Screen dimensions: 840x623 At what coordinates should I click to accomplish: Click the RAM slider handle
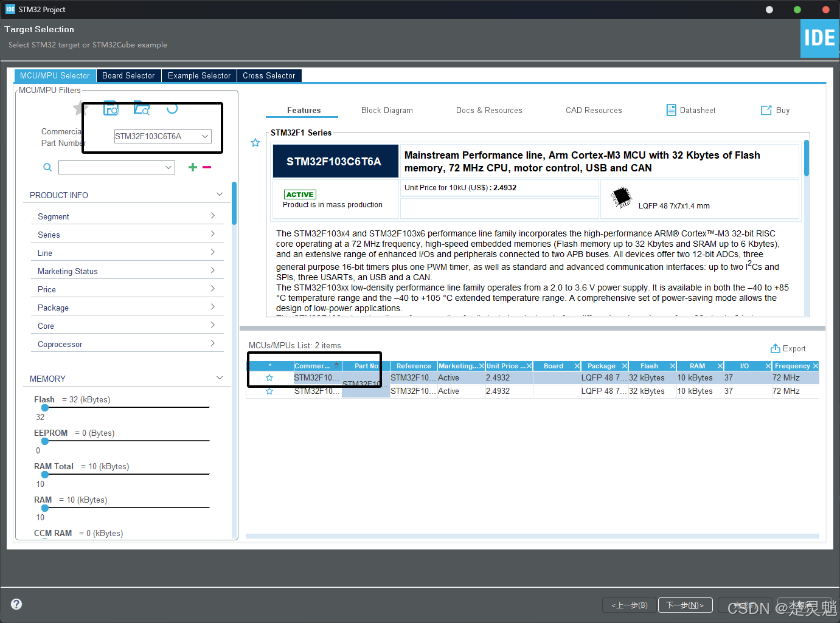click(45, 508)
